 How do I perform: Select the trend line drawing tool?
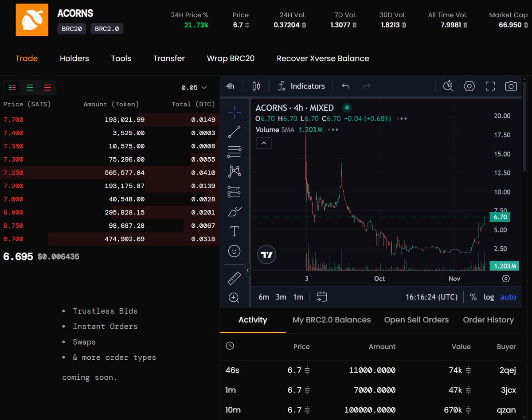coord(234,132)
